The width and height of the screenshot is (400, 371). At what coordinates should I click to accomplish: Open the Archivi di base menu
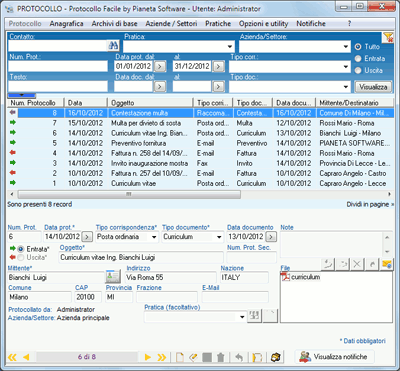114,24
